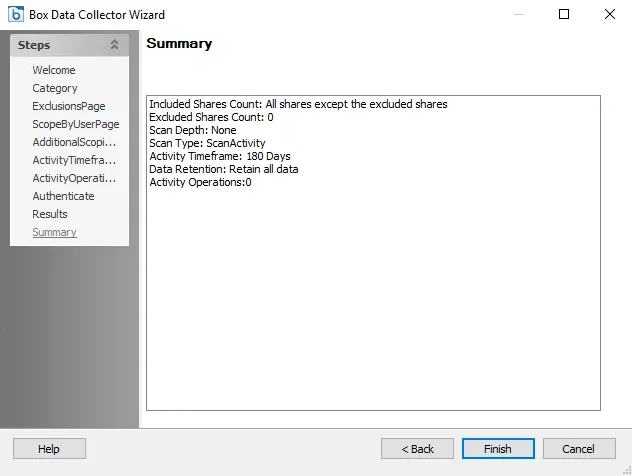Go to the Welcome step
632x476 pixels.
pos(54,70)
